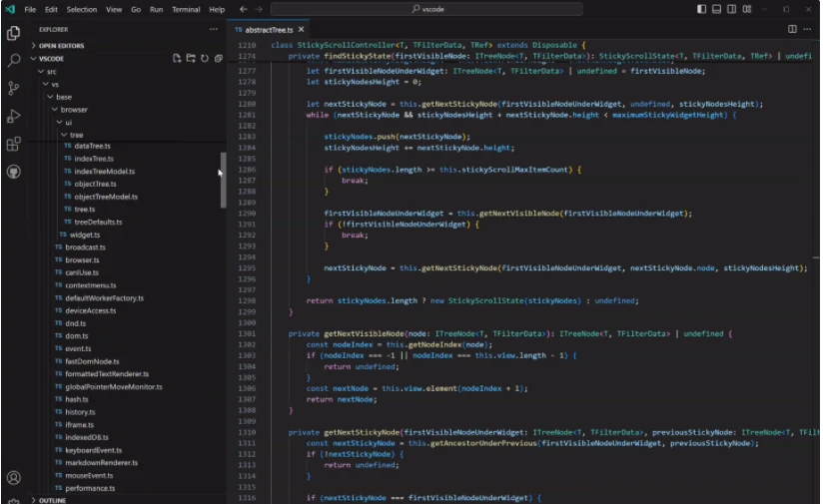
Task: Go back in navigation history
Action: [x=244, y=9]
